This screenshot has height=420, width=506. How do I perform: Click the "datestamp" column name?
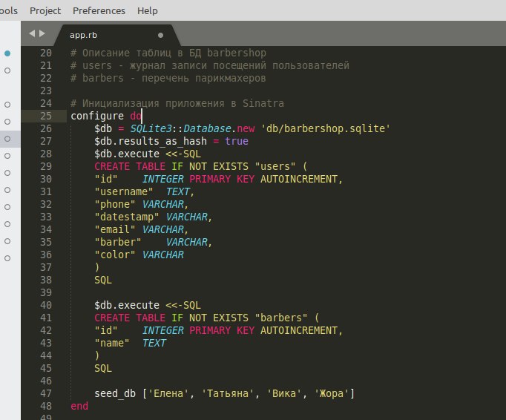(x=127, y=217)
